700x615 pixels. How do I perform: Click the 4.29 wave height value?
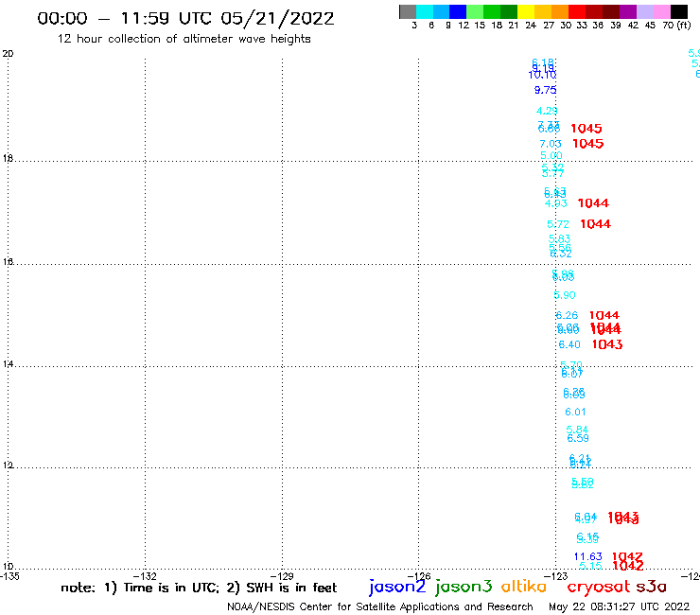(x=547, y=111)
